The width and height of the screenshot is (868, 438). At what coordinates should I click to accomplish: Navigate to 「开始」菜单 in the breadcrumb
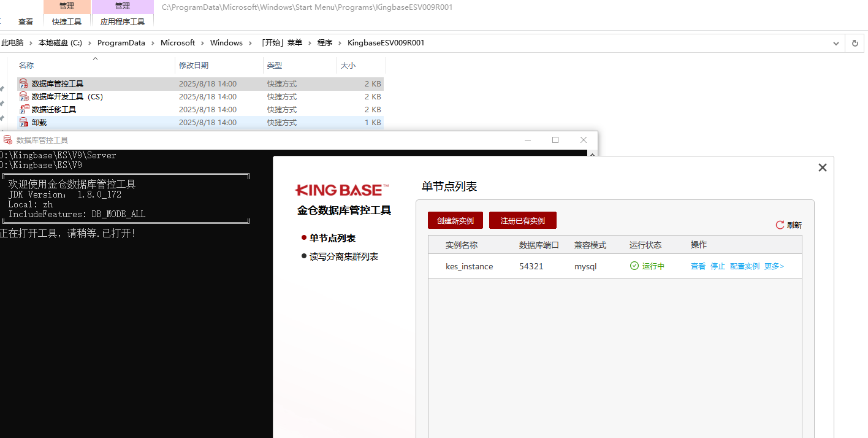[x=281, y=43]
